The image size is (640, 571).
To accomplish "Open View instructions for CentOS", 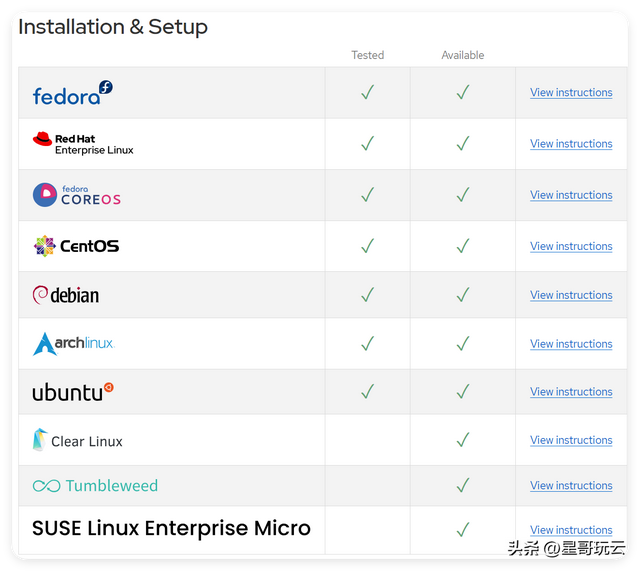I will (571, 246).
